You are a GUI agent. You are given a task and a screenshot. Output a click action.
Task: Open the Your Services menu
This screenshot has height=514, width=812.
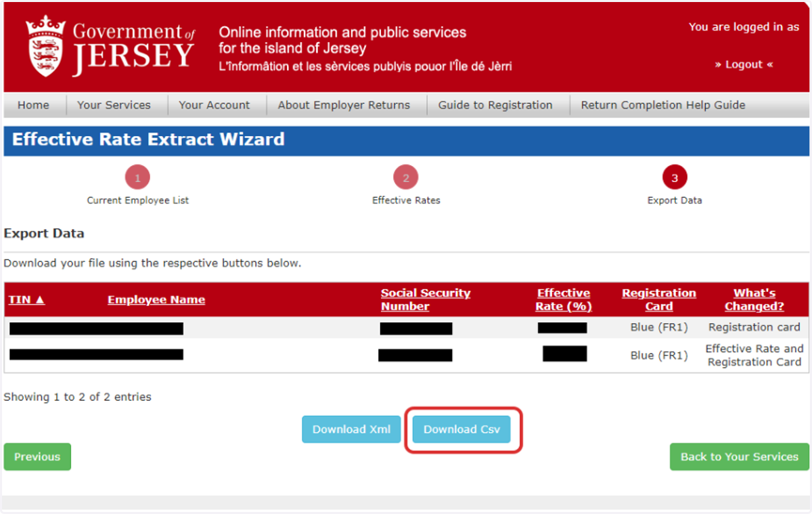tap(114, 105)
